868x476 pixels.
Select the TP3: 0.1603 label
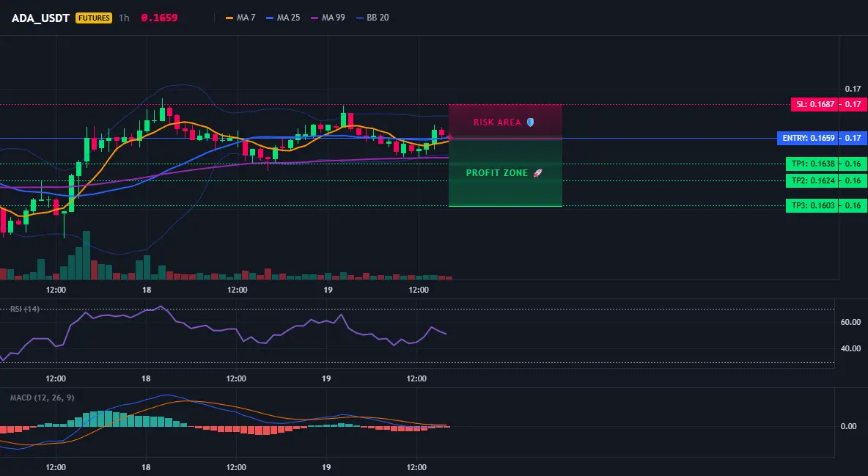coord(812,205)
